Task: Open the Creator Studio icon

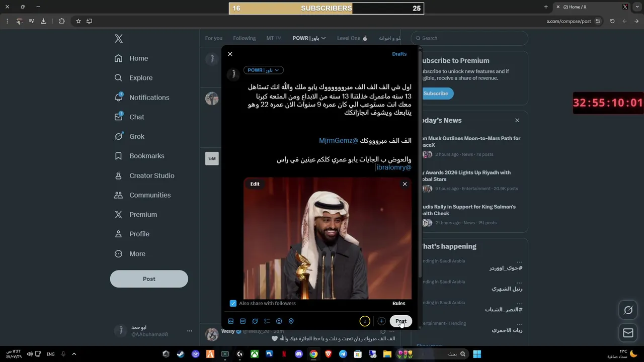Action: pos(118,175)
